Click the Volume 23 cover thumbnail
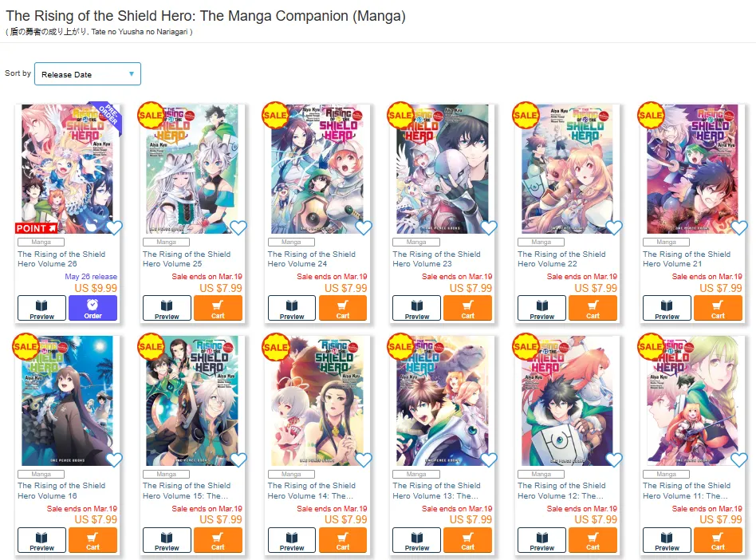Image resolution: width=756 pixels, height=560 pixels. tap(442, 169)
